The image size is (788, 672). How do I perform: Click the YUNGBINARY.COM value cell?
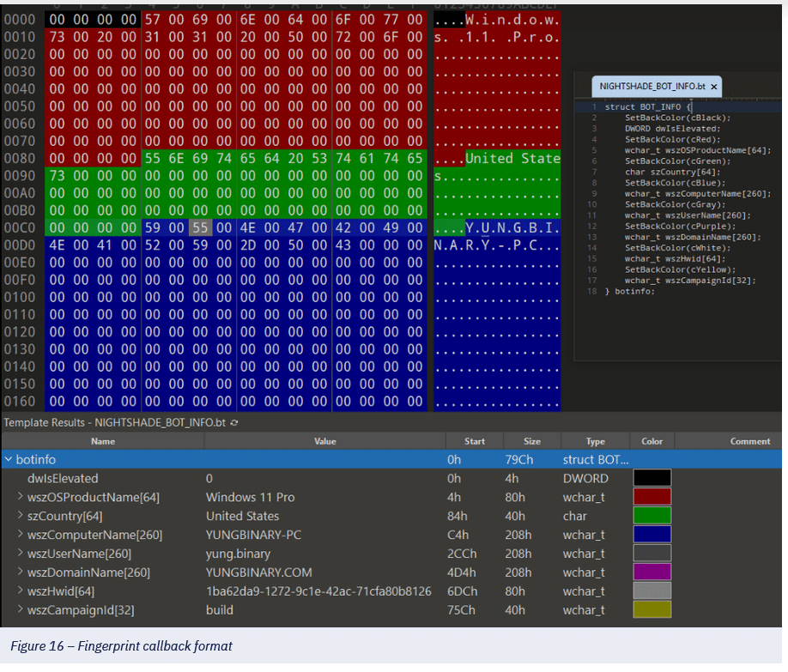(x=258, y=572)
